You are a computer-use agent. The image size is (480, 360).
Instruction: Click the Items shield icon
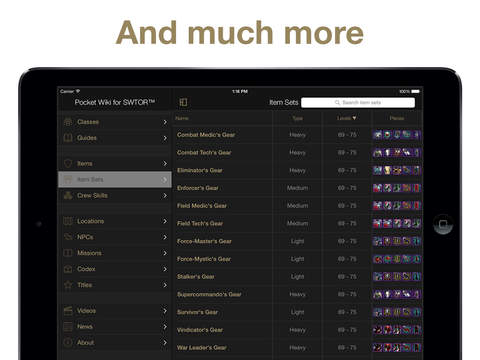(x=68, y=164)
